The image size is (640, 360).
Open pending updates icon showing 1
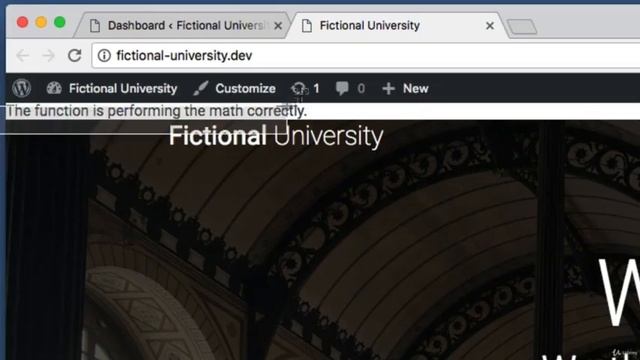tap(299, 88)
